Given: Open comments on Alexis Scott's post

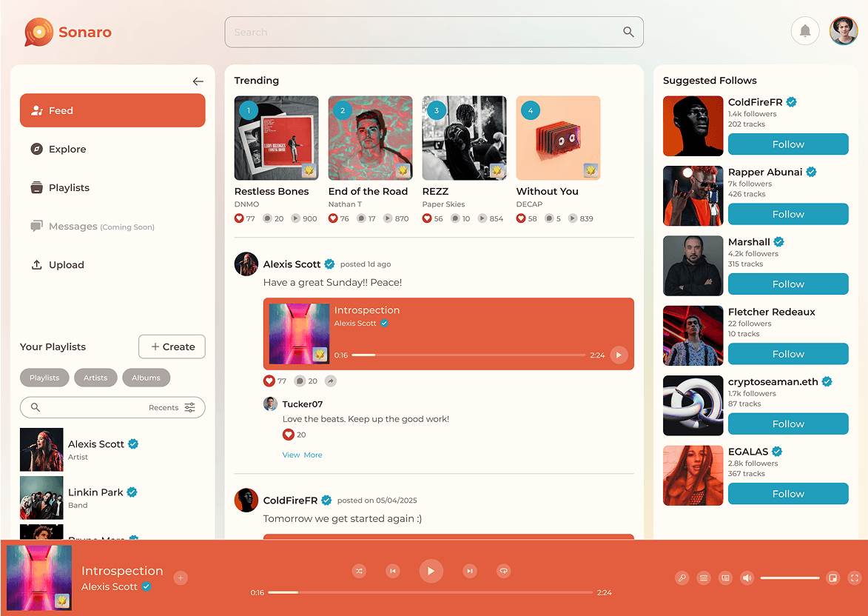Looking at the screenshot, I should click(300, 381).
